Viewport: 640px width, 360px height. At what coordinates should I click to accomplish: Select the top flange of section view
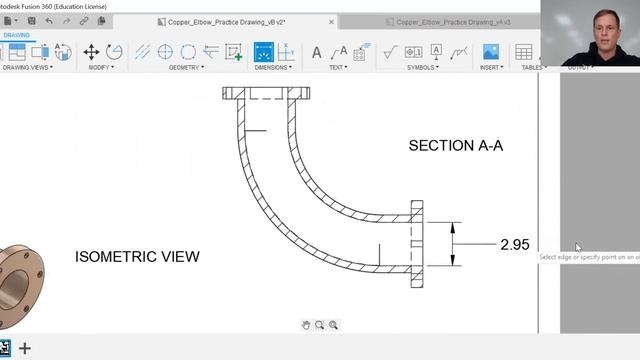tap(266, 93)
